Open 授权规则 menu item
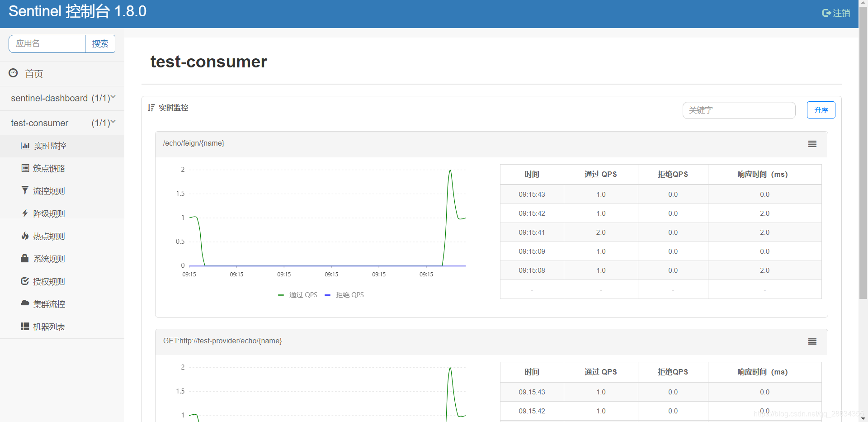This screenshot has height=422, width=868. tap(62, 281)
